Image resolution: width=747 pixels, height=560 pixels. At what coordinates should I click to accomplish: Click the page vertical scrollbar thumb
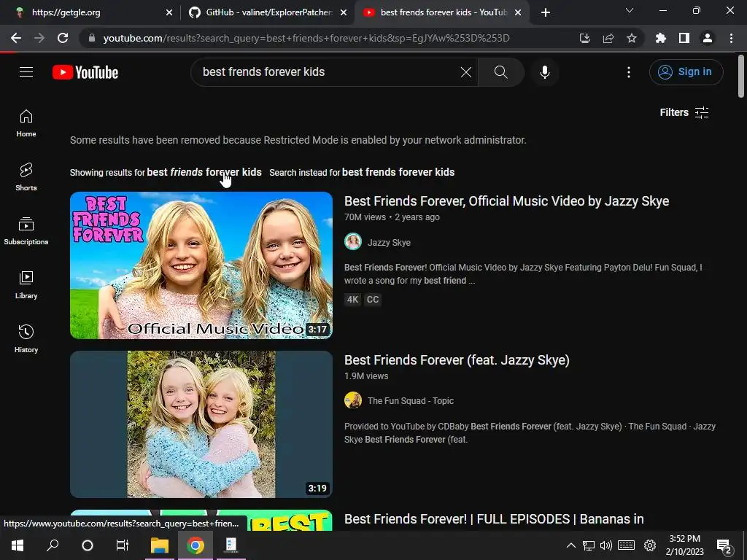741,76
